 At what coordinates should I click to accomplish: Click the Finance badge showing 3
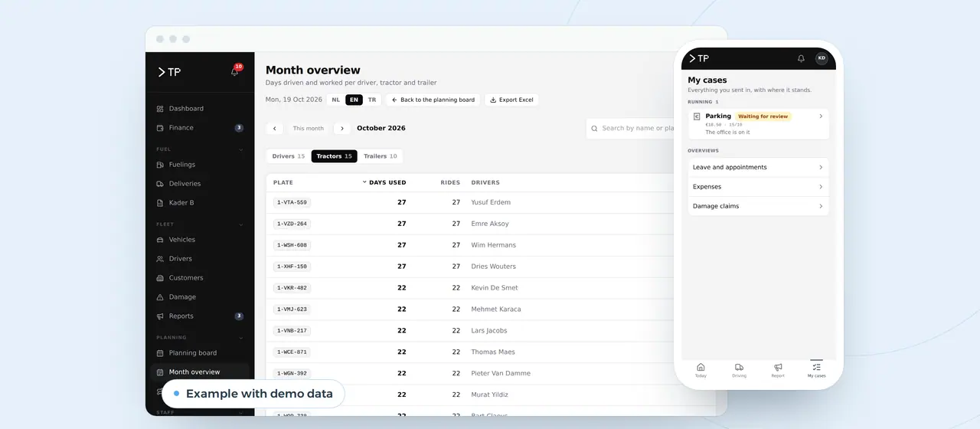(x=239, y=128)
